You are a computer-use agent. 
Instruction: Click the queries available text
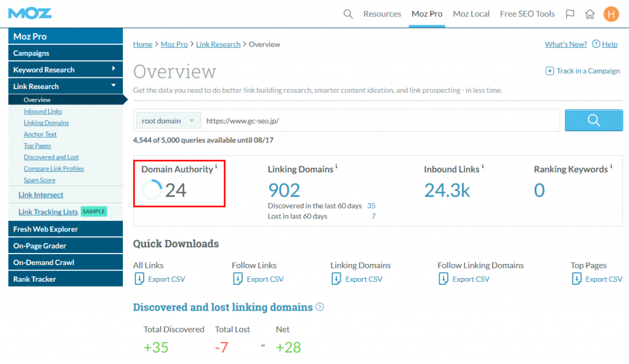coord(203,140)
